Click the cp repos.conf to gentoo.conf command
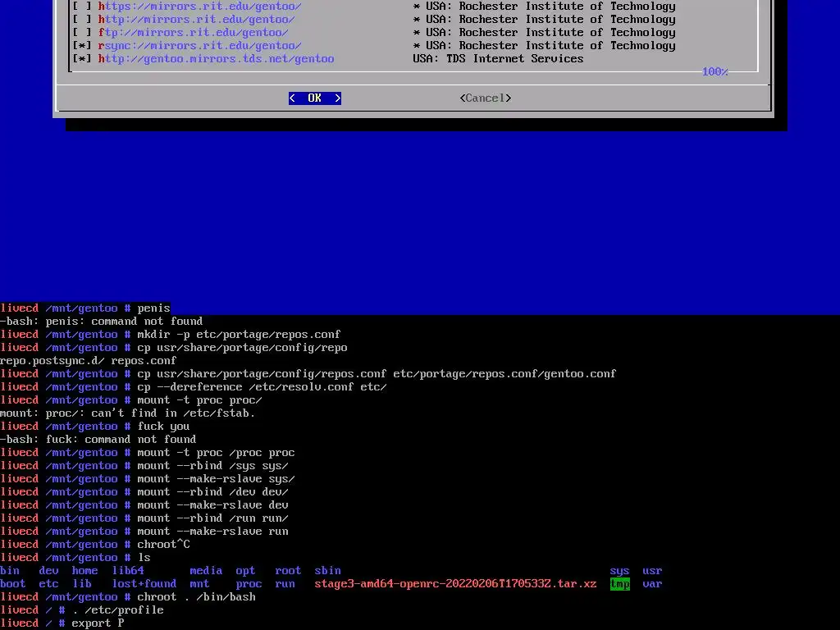The image size is (840, 630). coord(377,374)
